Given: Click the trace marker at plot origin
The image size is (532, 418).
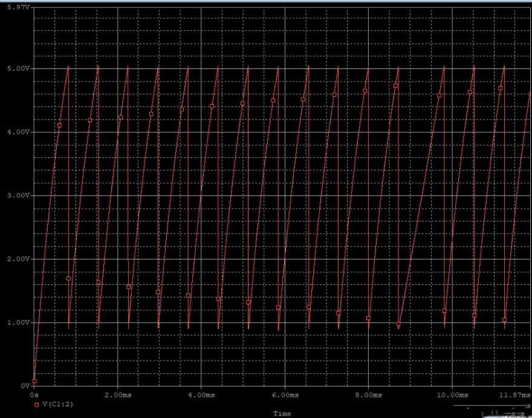Looking at the screenshot, I should tap(34, 381).
